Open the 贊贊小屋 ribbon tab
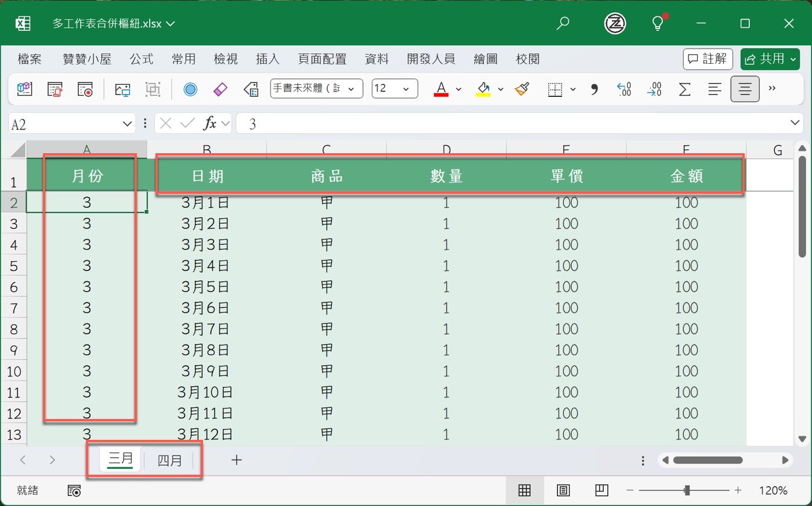This screenshot has height=506, width=812. click(x=87, y=59)
